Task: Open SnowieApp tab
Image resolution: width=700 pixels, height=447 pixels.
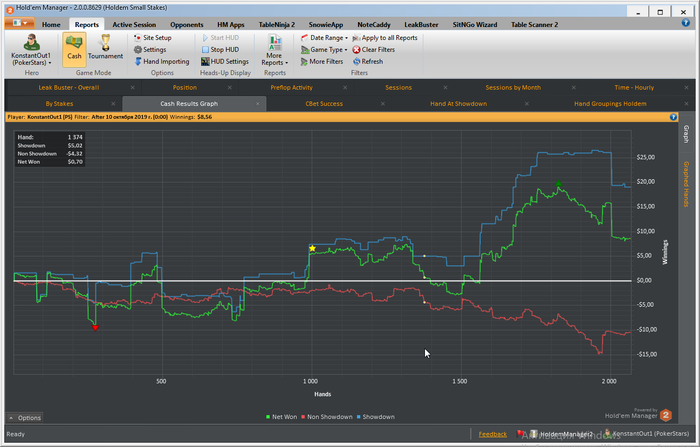Action: tap(326, 25)
